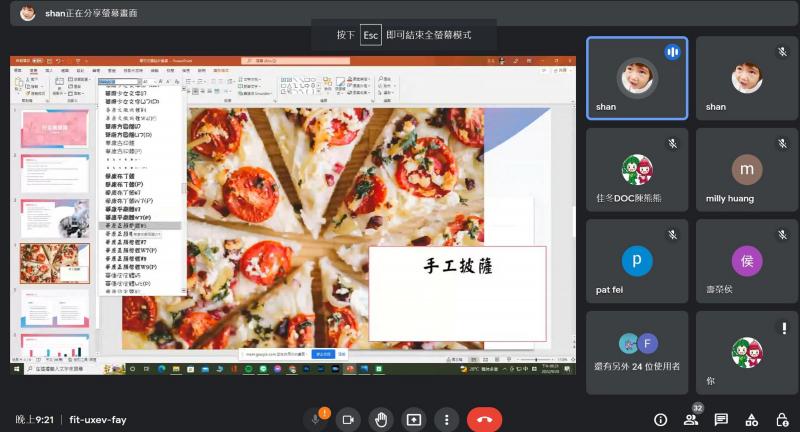Open the Present now screen-share button
The width and height of the screenshot is (800, 432).
tap(414, 419)
